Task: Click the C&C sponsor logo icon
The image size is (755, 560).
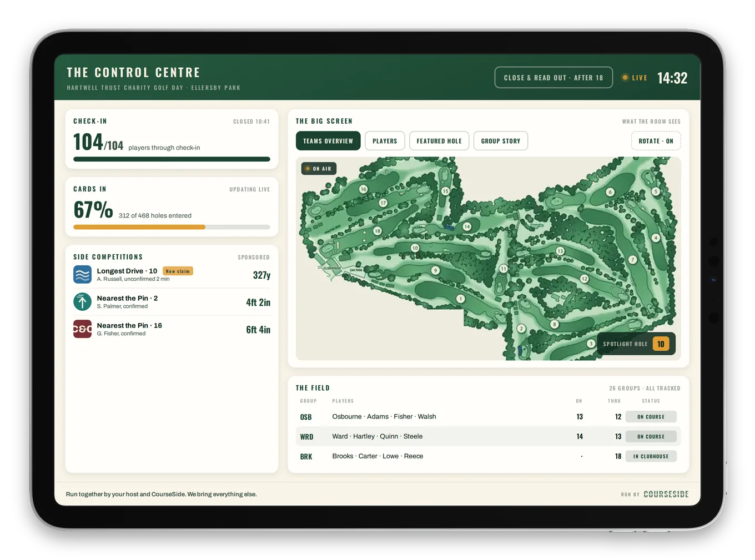Action: pyautogui.click(x=82, y=329)
